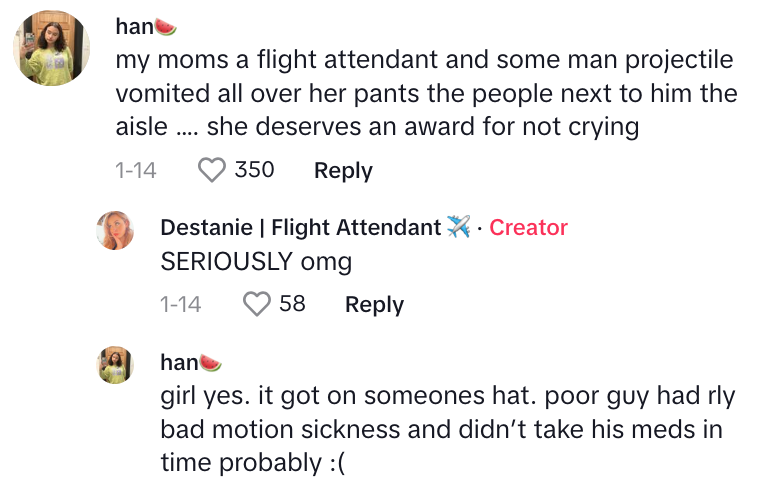Reply to Destanie's "SERIOUSLY omg" comment
This screenshot has height=490, width=762.
click(x=374, y=305)
